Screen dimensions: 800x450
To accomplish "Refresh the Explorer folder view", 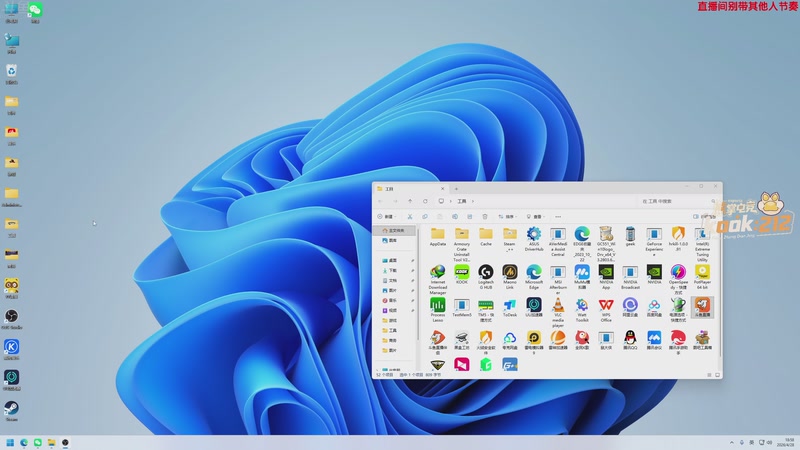I will click(424, 201).
